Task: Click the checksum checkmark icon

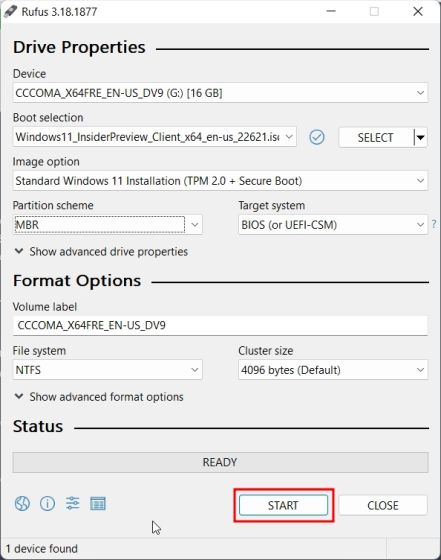Action: click(317, 138)
